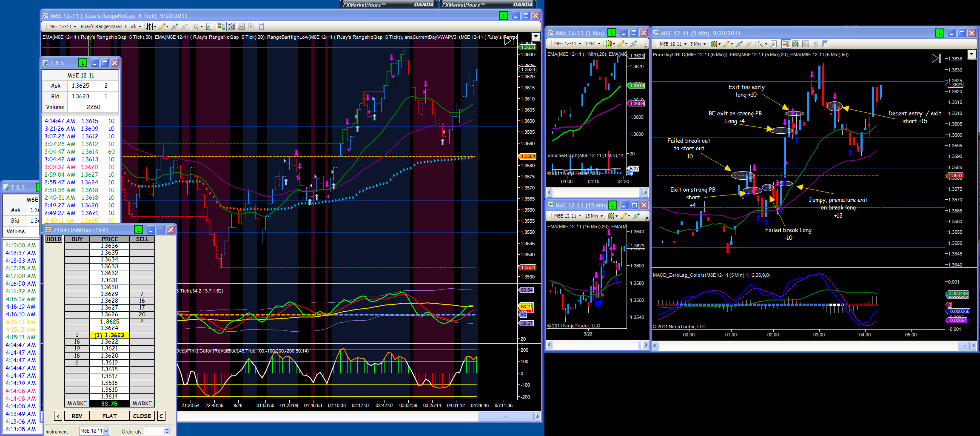The height and width of the screenshot is (436, 980).
Task: Click 1.3629 price row in DOM ladder
Action: pyautogui.click(x=109, y=294)
